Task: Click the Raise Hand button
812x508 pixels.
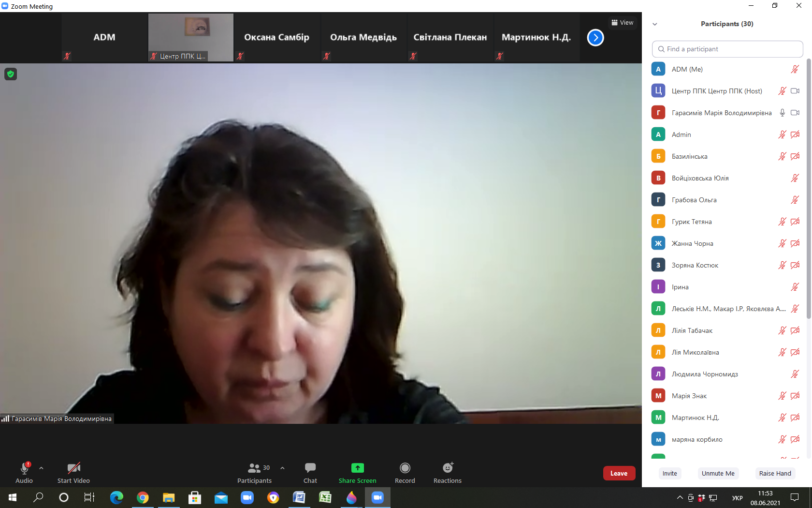Action: pyautogui.click(x=775, y=473)
